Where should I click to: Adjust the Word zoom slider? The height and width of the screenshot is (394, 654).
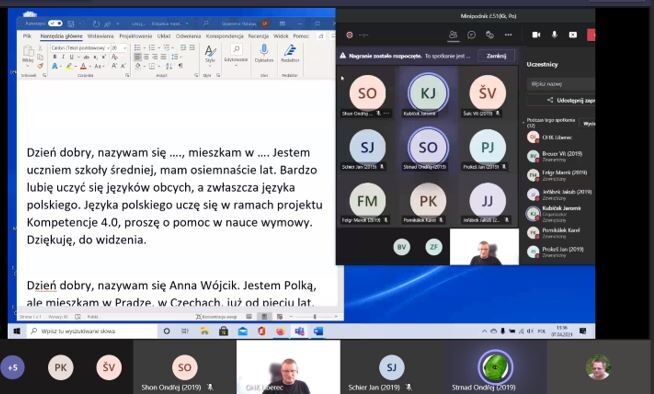(315, 317)
